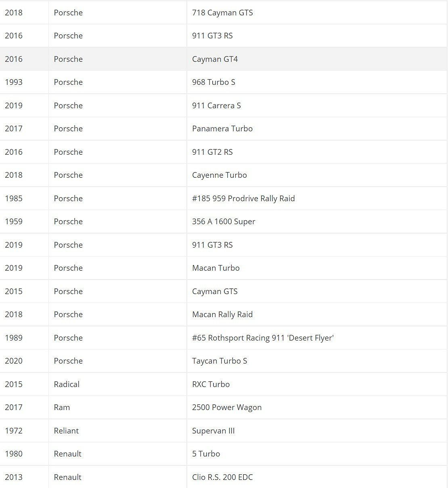Click the 356 A 1600 Super entry
Screen dimensions: 448x488
[x=224, y=221]
